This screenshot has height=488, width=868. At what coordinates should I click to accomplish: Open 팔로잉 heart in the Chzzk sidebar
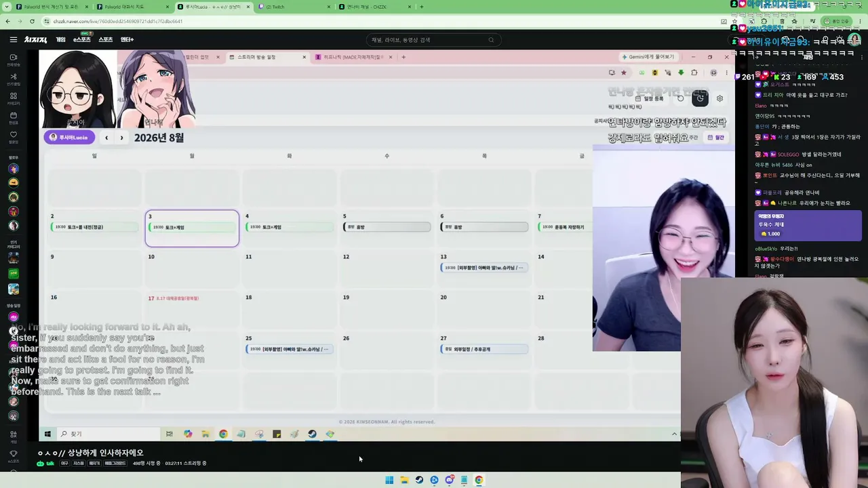click(13, 138)
